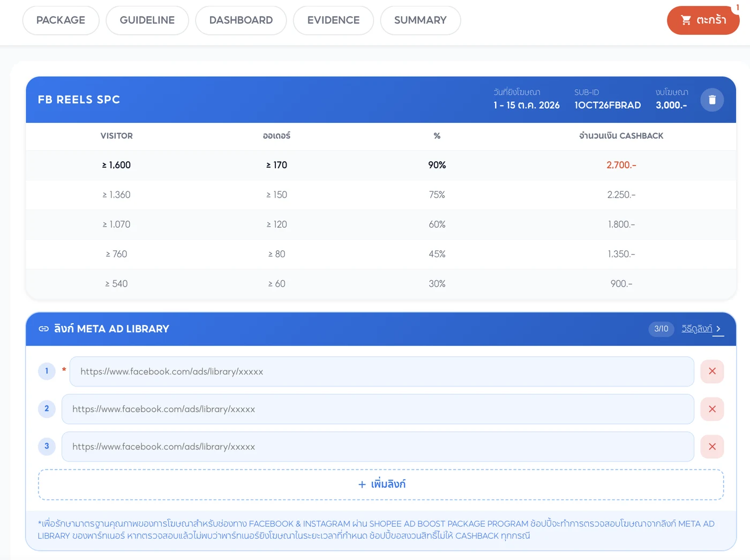
Task: Remove link row 1 with red X
Action: point(712,371)
